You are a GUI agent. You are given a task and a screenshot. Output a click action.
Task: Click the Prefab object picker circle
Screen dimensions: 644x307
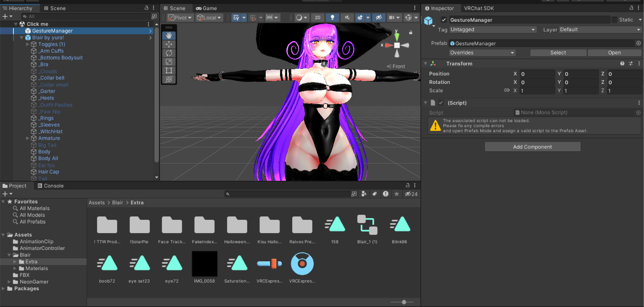tap(639, 43)
